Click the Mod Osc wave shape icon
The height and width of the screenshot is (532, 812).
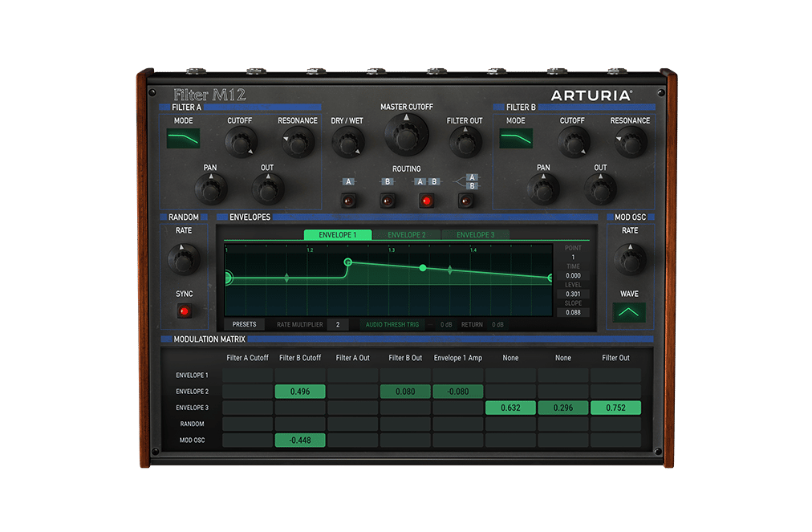click(x=629, y=312)
